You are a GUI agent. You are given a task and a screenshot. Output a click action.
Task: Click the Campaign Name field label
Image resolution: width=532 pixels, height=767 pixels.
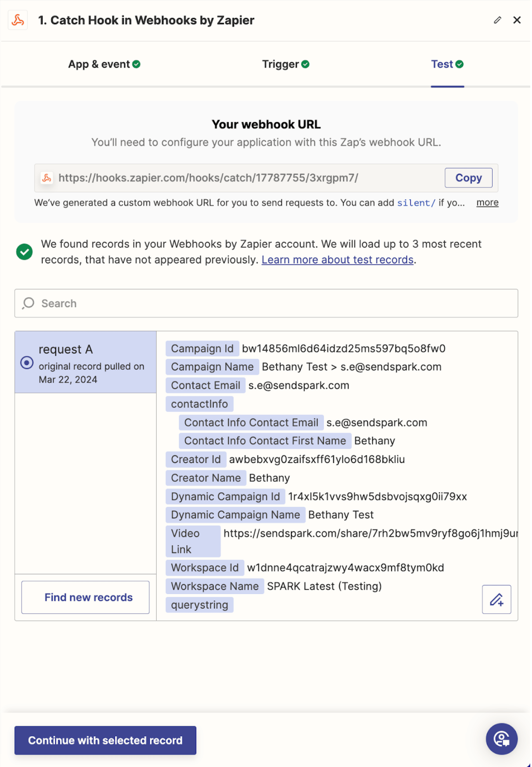coord(212,367)
